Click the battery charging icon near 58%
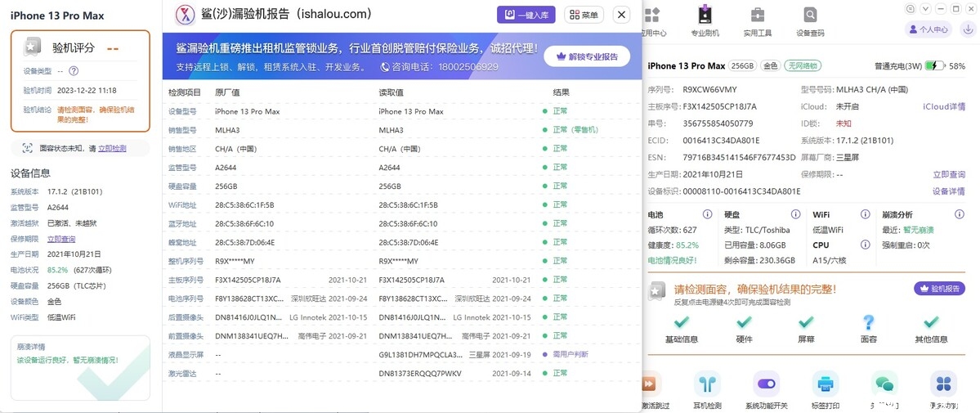This screenshot has width=980, height=413. pyautogui.click(x=935, y=65)
